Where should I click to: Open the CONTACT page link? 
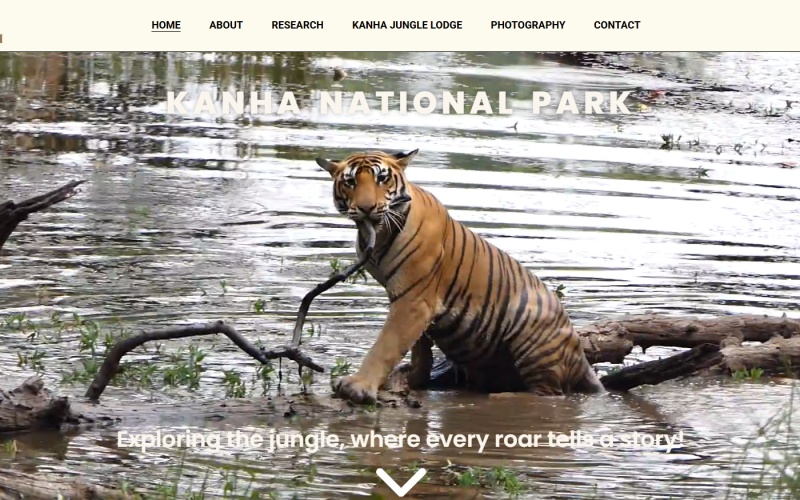click(617, 25)
